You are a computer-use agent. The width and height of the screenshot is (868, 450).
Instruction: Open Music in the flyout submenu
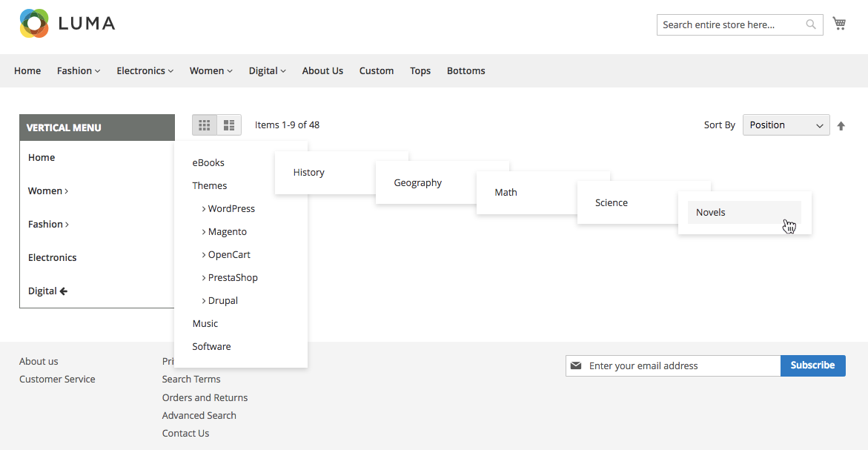pyautogui.click(x=205, y=324)
